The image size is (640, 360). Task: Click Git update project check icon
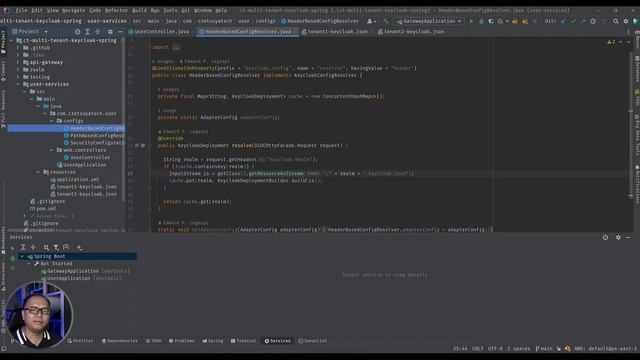564,21
